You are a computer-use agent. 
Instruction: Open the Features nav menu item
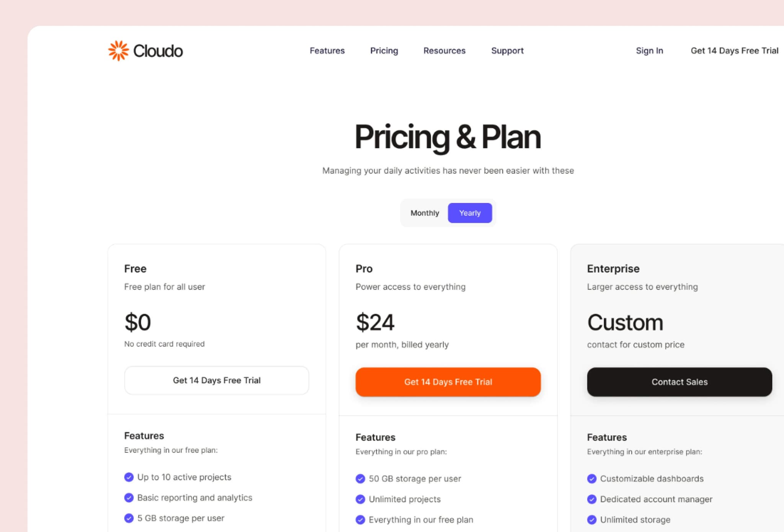327,51
